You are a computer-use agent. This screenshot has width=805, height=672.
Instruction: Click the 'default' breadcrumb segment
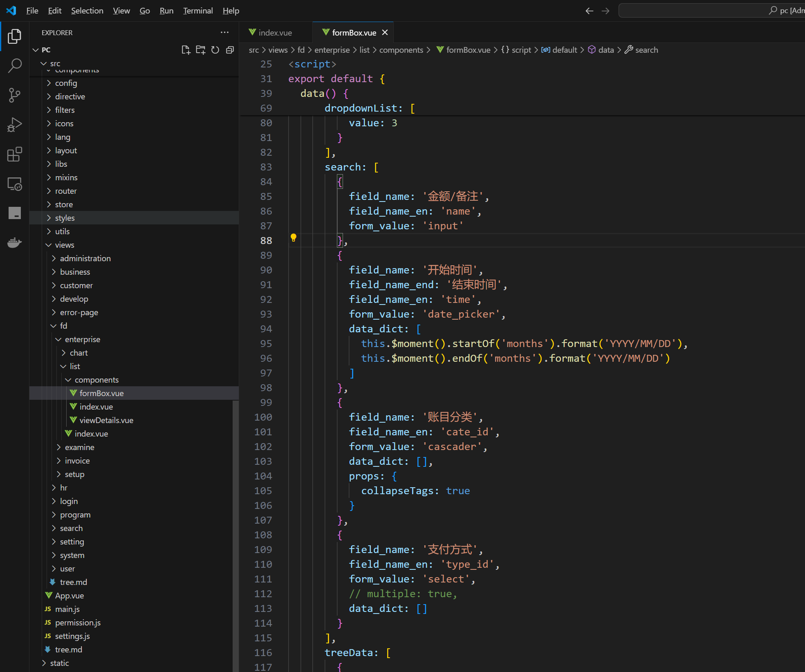tap(559, 50)
